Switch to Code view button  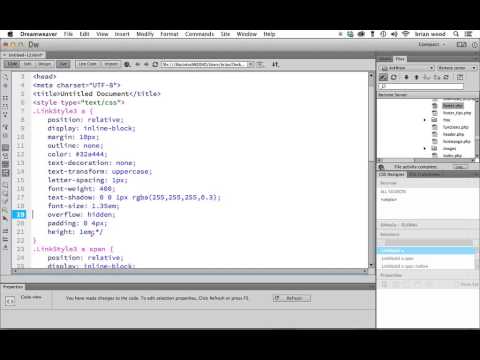pyautogui.click(x=13, y=64)
